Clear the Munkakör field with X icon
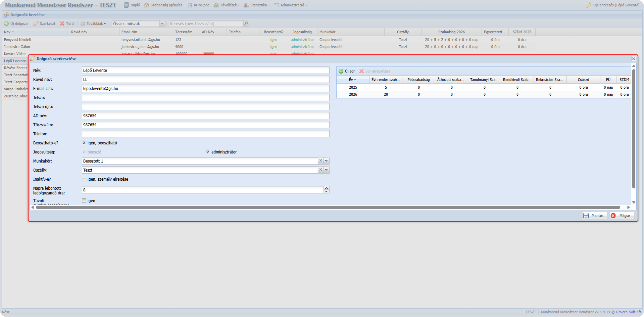Screen dimensions: 644x317 (x=320, y=161)
